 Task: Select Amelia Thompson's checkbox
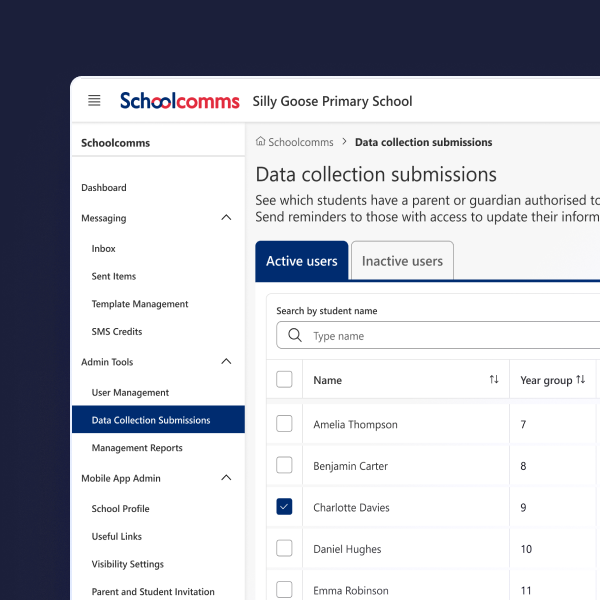coord(284,424)
